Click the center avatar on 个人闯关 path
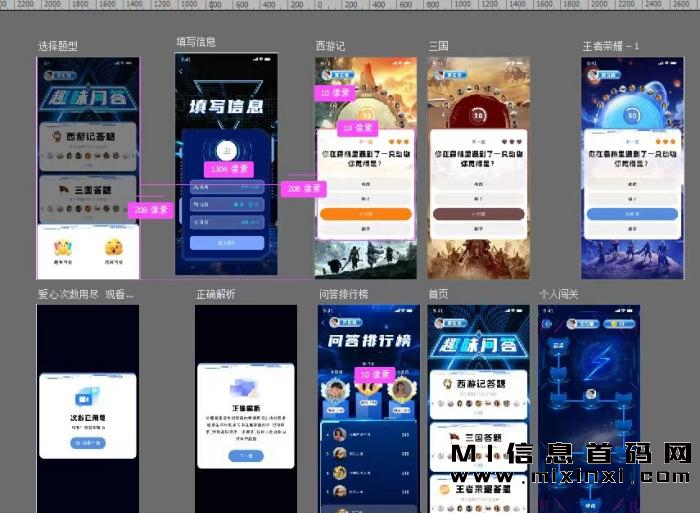The height and width of the screenshot is (513, 700). coord(591,394)
